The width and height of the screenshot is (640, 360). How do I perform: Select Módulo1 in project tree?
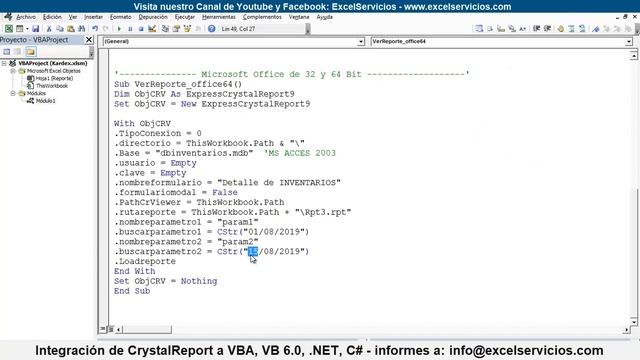(x=45, y=101)
